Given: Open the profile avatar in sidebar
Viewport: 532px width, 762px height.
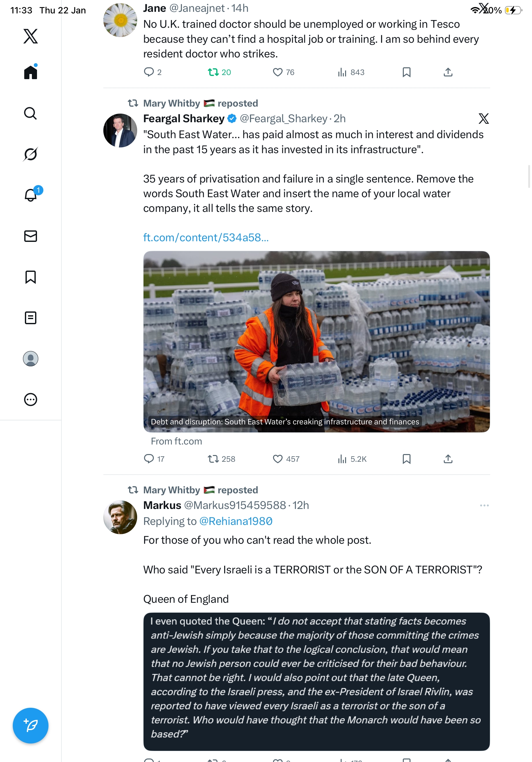Looking at the screenshot, I should tap(31, 359).
